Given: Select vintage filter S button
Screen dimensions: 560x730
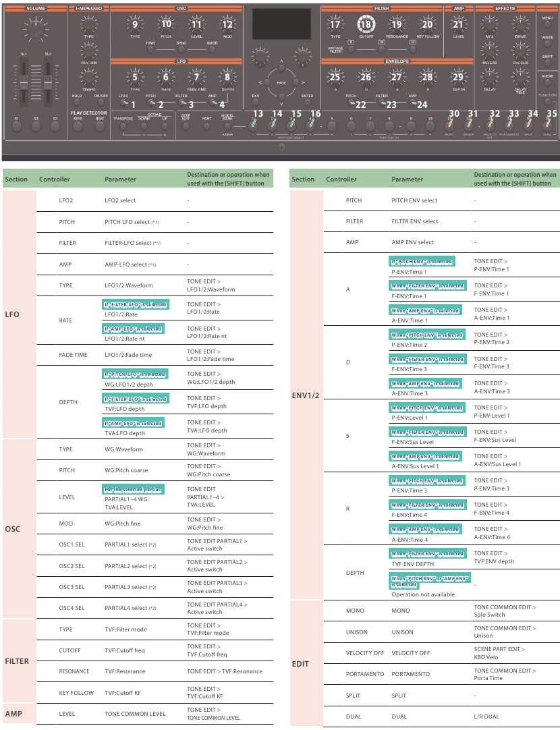Looking at the screenshot, I should (412, 49).
